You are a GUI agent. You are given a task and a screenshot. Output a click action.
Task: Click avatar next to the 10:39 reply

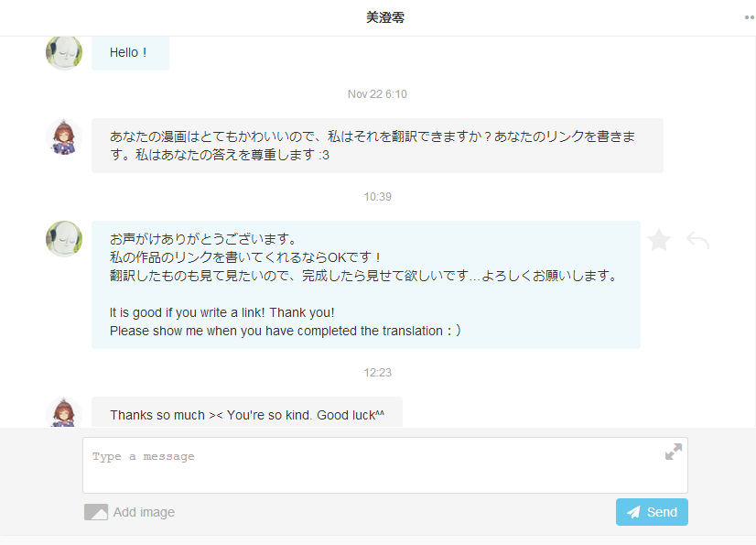click(64, 239)
